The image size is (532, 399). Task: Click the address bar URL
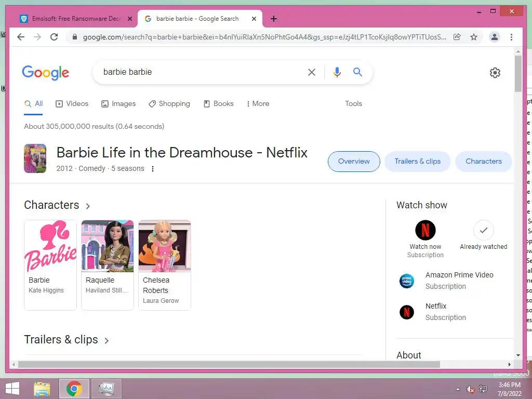tap(264, 37)
